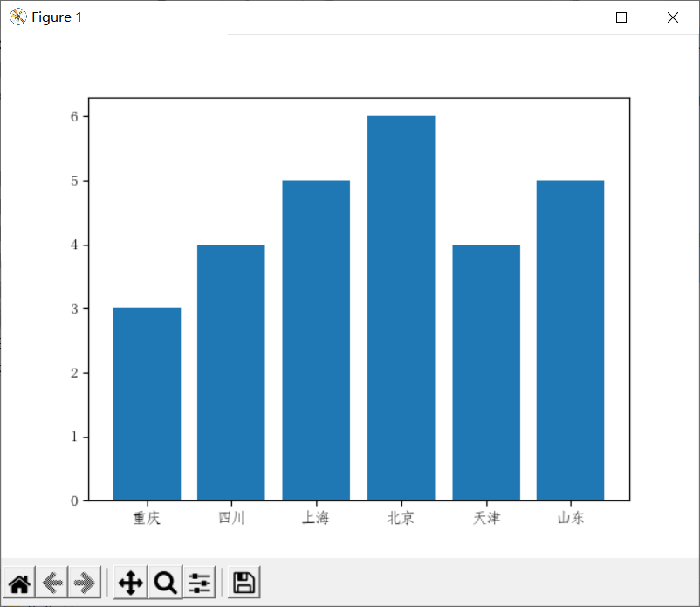Viewport: 700px width, 607px height.
Task: Click the tallest 北京 bar
Action: [401, 308]
